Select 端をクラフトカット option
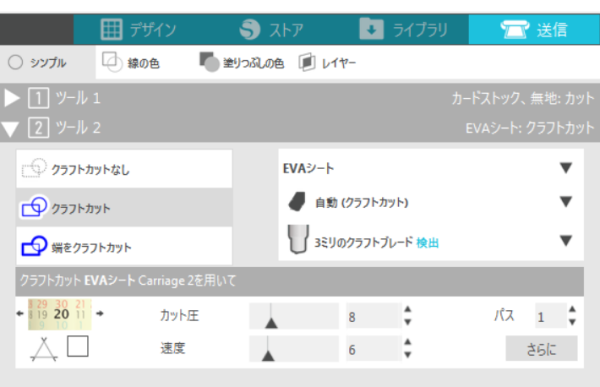The image size is (600, 387). pyautogui.click(x=124, y=246)
